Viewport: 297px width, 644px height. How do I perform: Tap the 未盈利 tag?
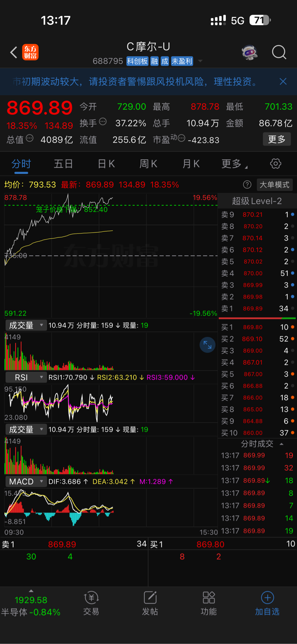(182, 61)
